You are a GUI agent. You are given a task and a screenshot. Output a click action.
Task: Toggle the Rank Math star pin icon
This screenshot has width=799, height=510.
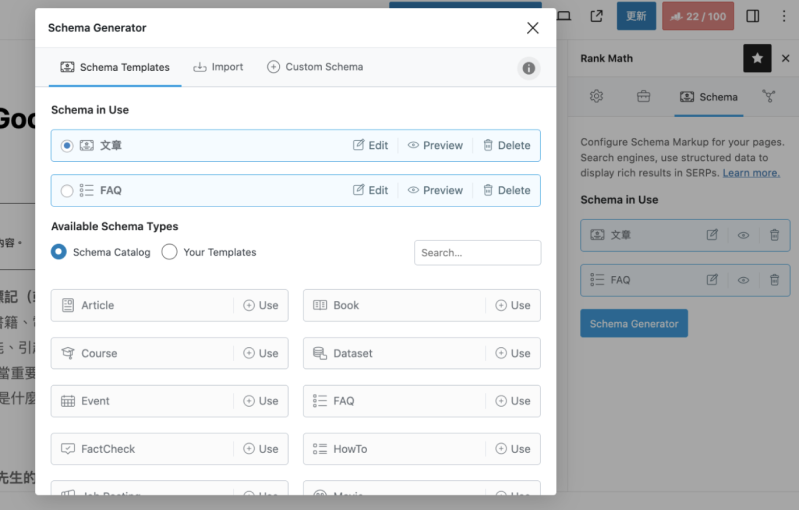click(x=757, y=58)
